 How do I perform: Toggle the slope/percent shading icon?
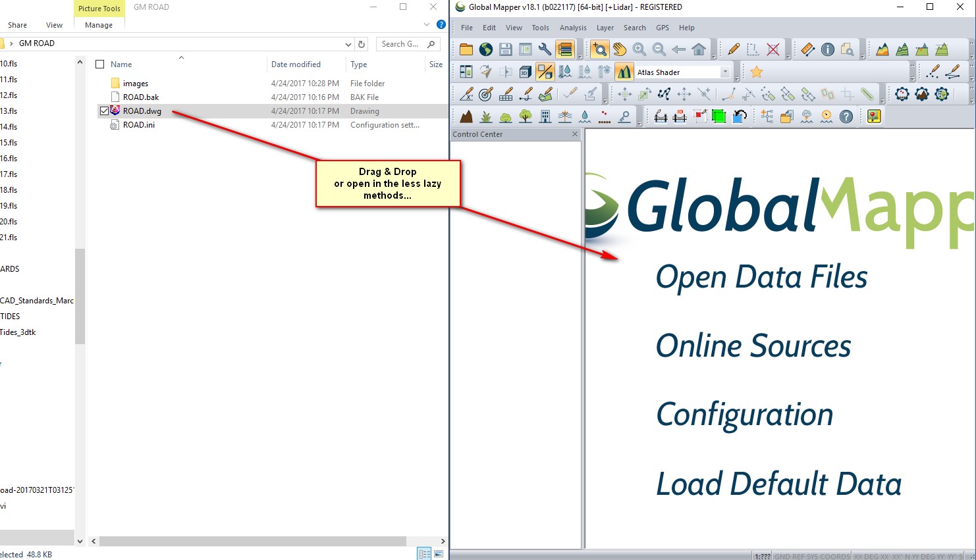tap(545, 72)
